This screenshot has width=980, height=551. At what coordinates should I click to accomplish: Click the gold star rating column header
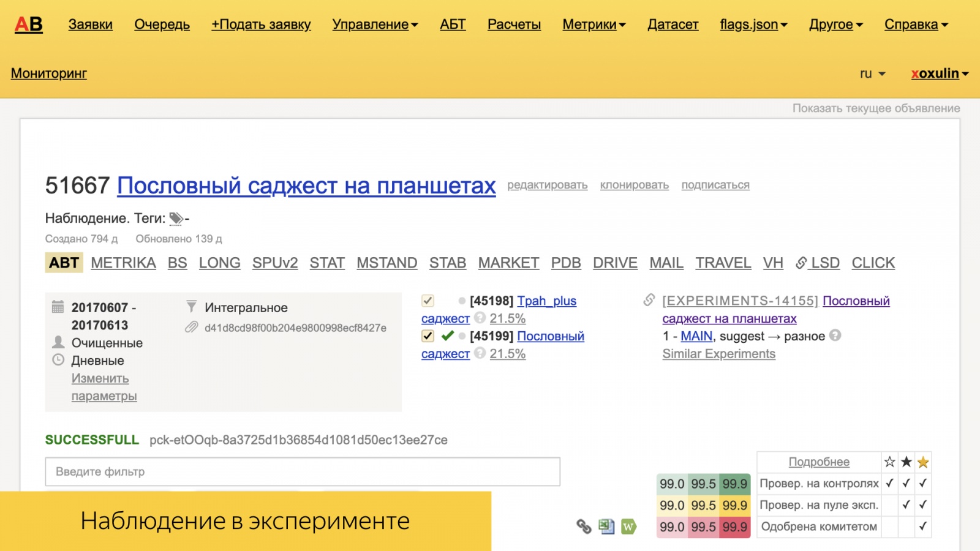(x=922, y=462)
